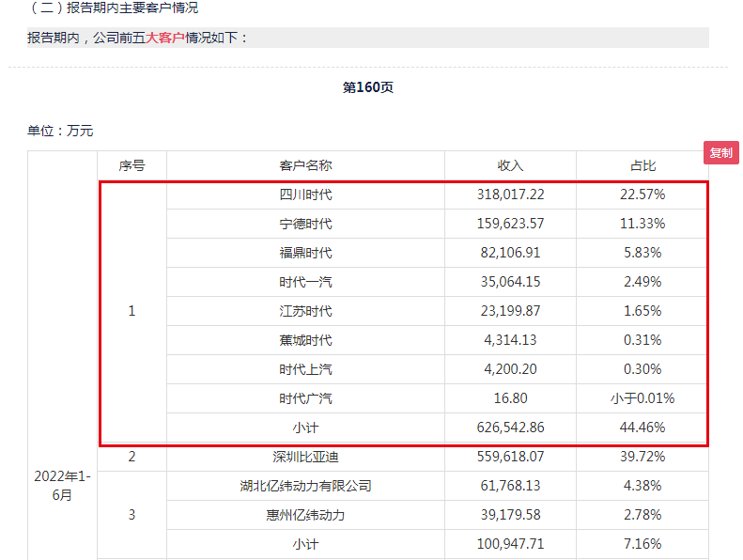Click the 宁德时代 customer cell

pyautogui.click(x=305, y=224)
